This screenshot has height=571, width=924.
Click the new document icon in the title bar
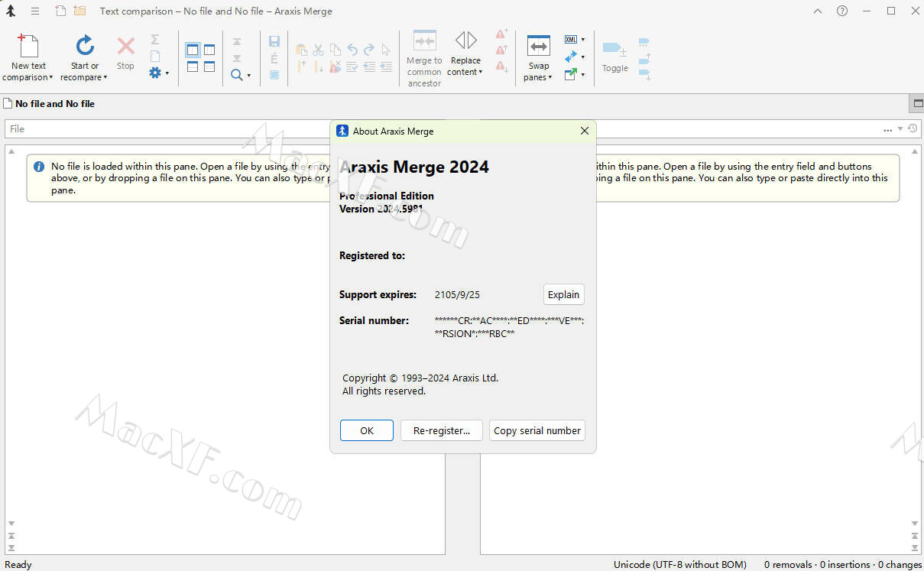pos(61,11)
